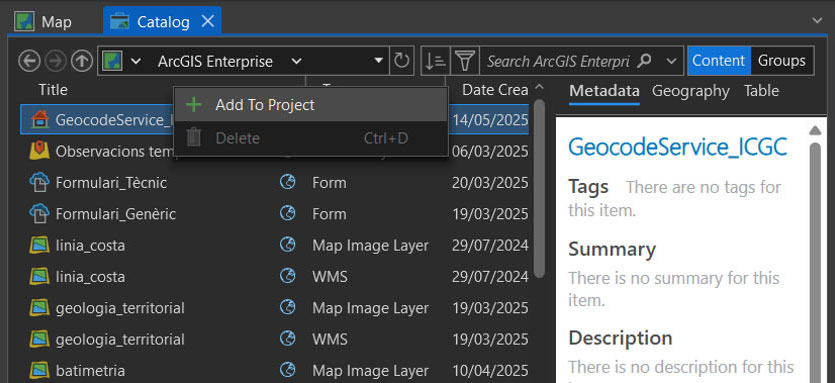Open the portal icon dropdown in location bar
The image size is (835, 383).
(x=136, y=61)
